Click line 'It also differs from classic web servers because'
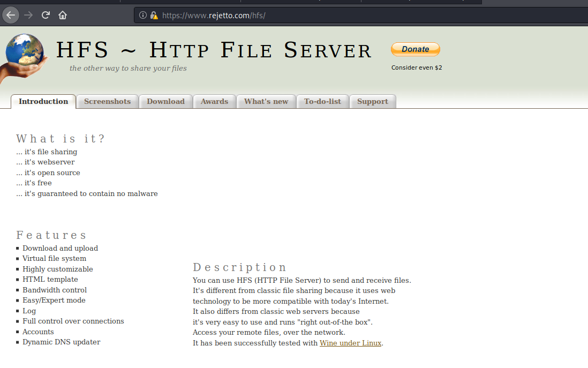588x368 pixels. [276, 311]
